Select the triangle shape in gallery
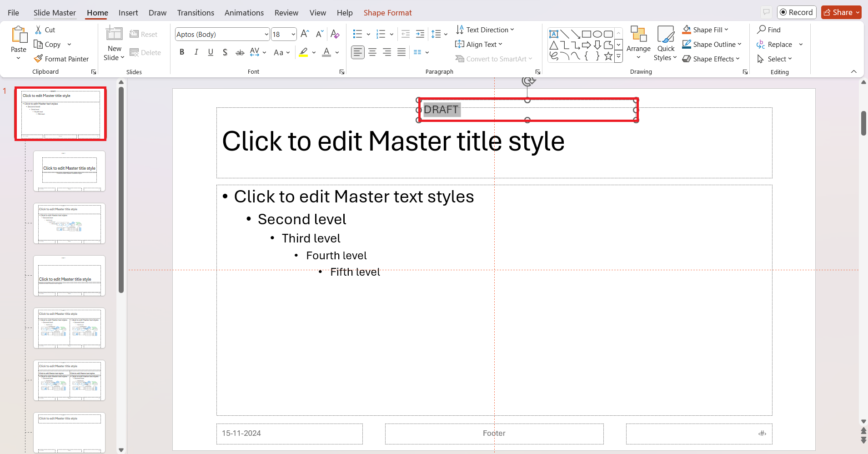Viewport: 868px width, 454px height. [554, 45]
